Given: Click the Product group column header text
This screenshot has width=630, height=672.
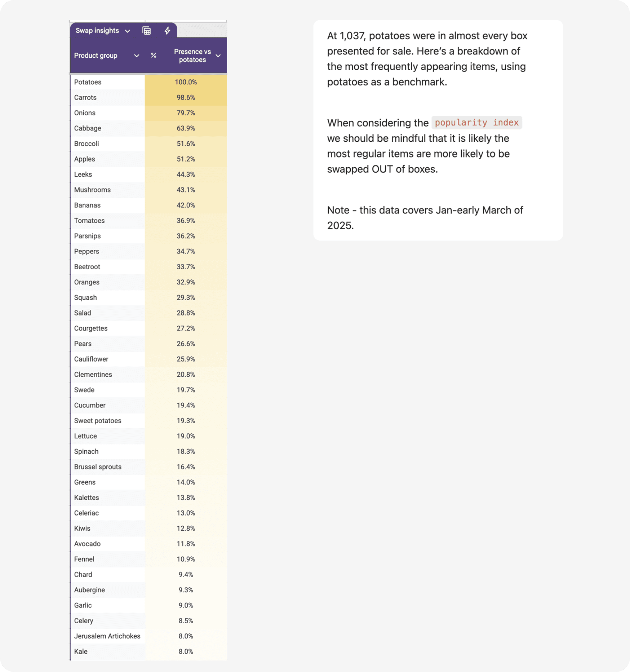Looking at the screenshot, I should pyautogui.click(x=96, y=56).
